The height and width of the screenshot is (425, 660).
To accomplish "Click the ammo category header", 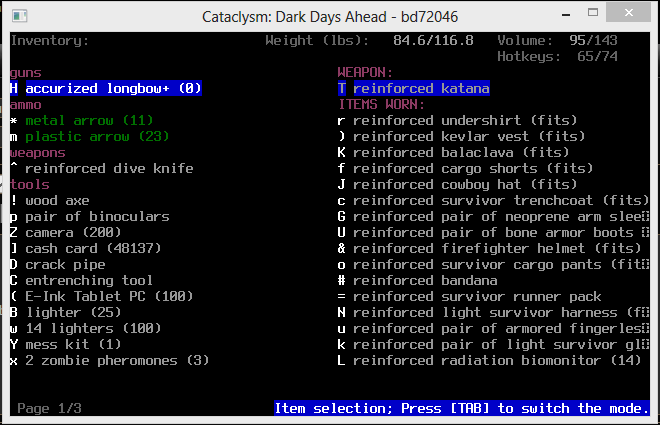I will click(26, 105).
